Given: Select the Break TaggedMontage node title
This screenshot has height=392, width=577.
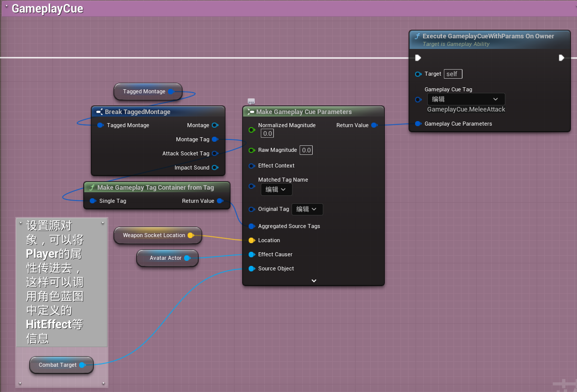Looking at the screenshot, I should click(137, 112).
